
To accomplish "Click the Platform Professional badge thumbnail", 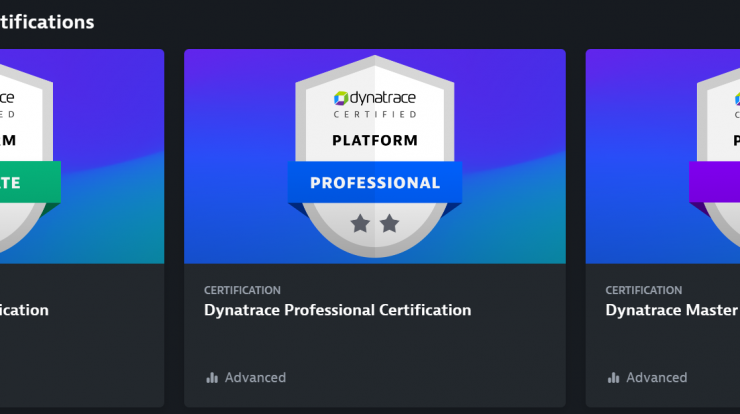I will tap(375, 156).
